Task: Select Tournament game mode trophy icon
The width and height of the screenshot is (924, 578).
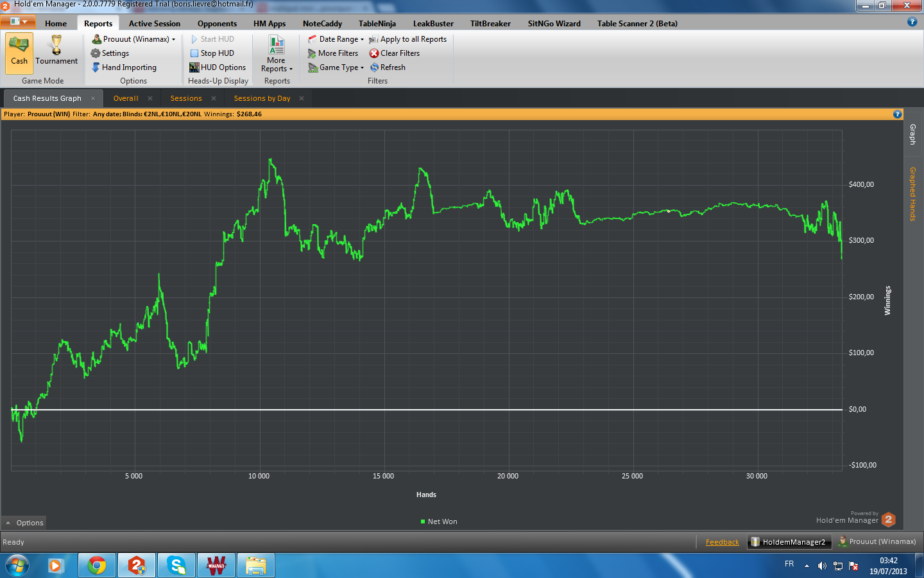Action: pyautogui.click(x=56, y=46)
